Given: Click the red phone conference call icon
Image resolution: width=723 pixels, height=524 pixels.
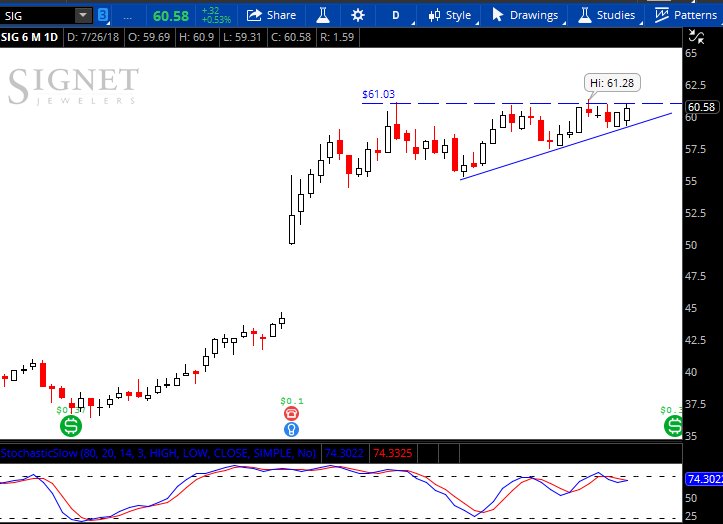Looking at the screenshot, I should point(291,413).
